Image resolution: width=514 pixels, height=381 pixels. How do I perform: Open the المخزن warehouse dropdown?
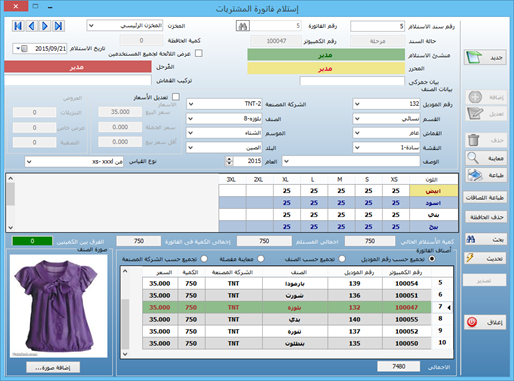pos(125,26)
